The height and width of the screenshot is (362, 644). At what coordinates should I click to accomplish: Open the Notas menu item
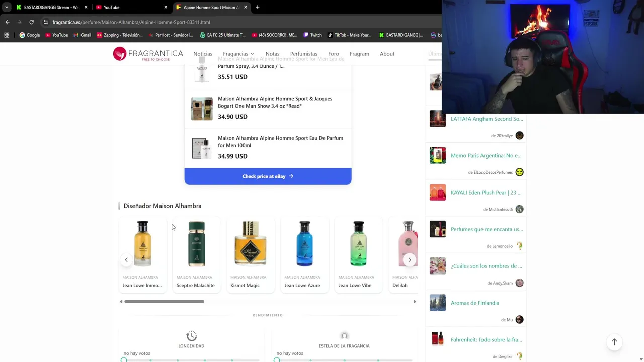272,54
